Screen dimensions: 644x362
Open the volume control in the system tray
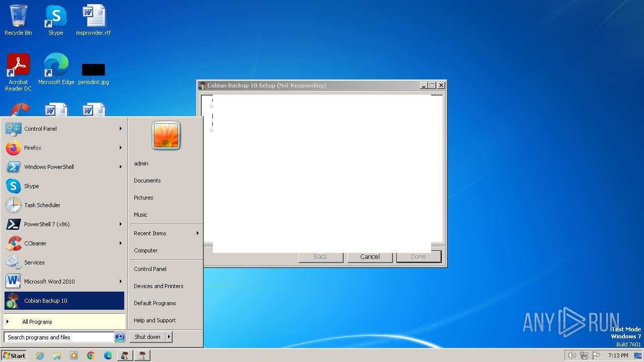572,355
